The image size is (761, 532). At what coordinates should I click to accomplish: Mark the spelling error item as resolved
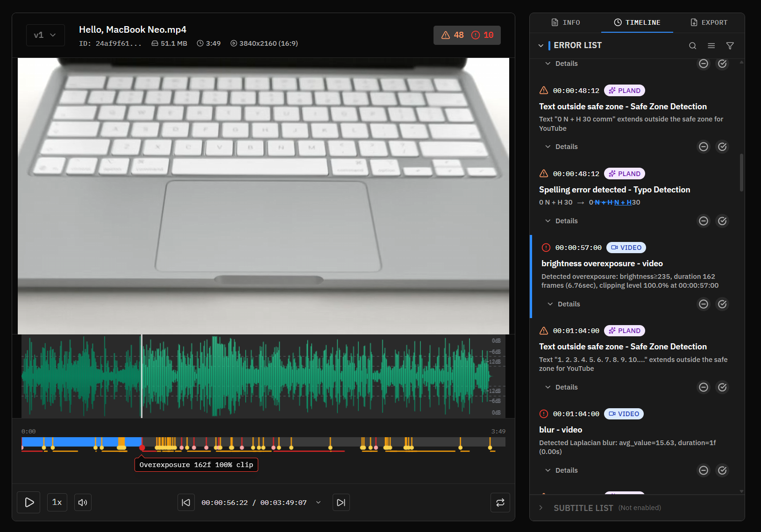(722, 221)
